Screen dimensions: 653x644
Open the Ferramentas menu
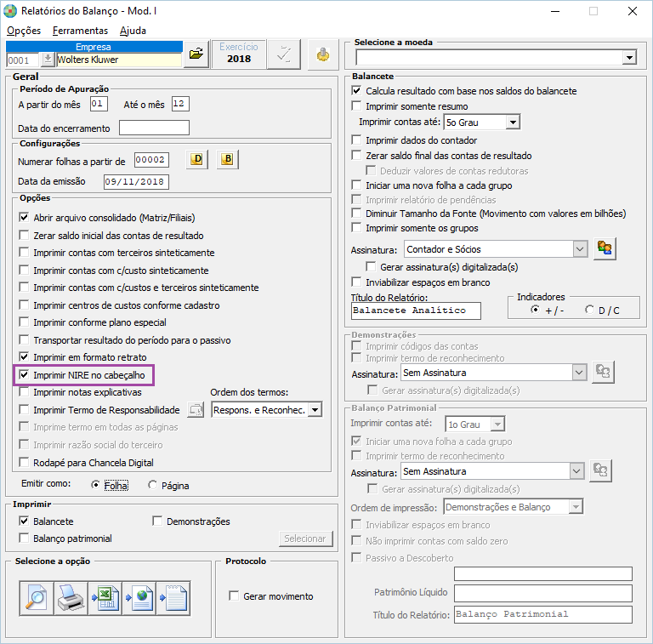[81, 31]
